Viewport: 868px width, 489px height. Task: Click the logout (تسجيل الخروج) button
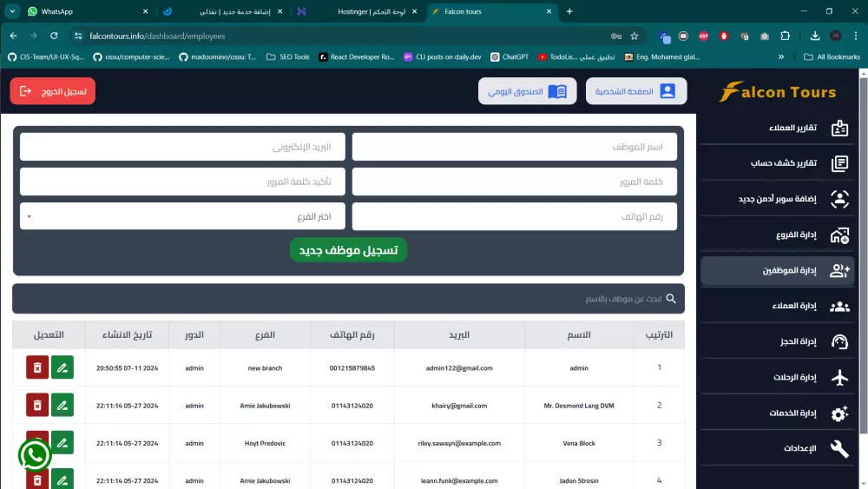pos(53,91)
